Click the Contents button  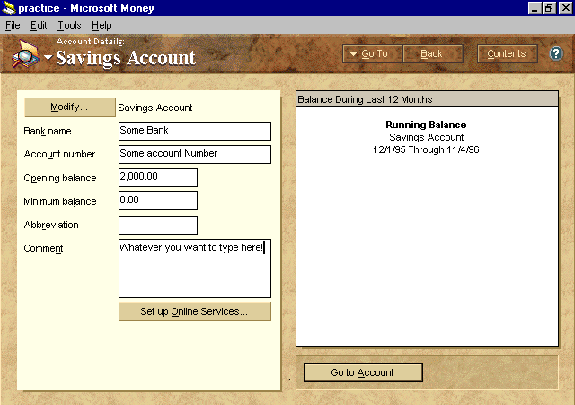[507, 54]
